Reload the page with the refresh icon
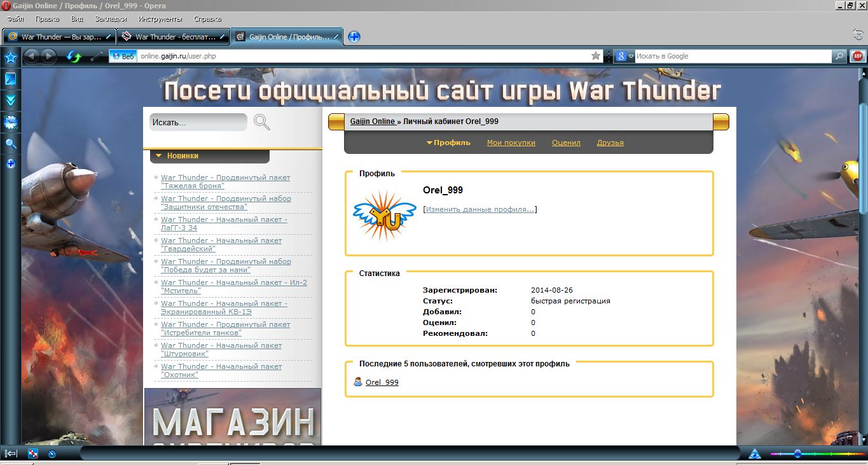 click(x=74, y=57)
